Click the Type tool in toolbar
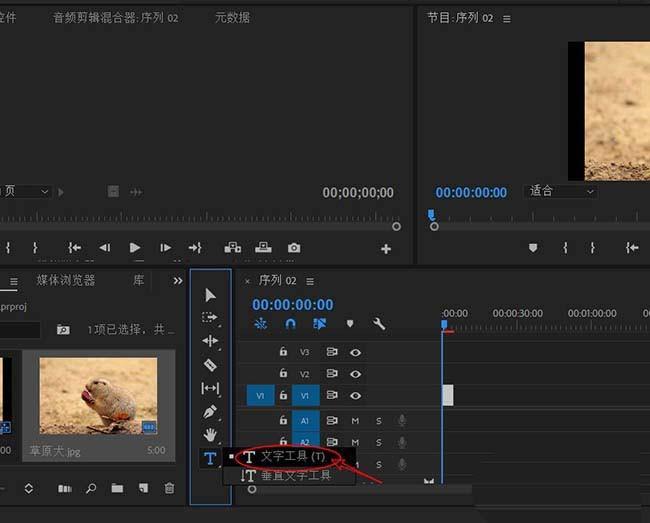 [x=210, y=458]
